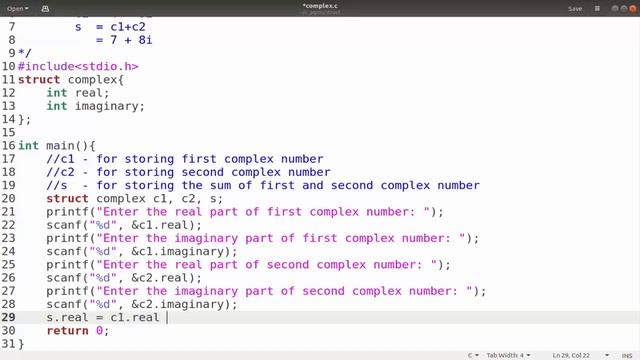Click the 'int imaginary;' member line

(96, 106)
